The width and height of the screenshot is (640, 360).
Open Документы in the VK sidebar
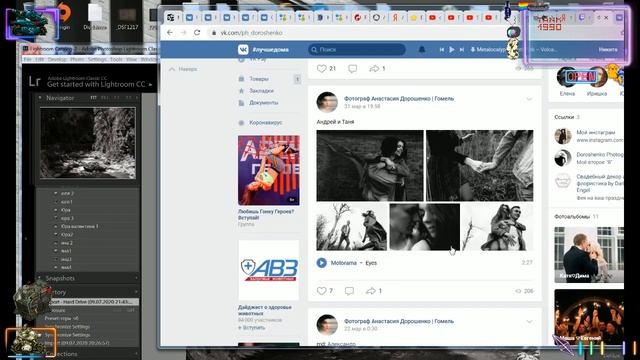pyautogui.click(x=264, y=102)
